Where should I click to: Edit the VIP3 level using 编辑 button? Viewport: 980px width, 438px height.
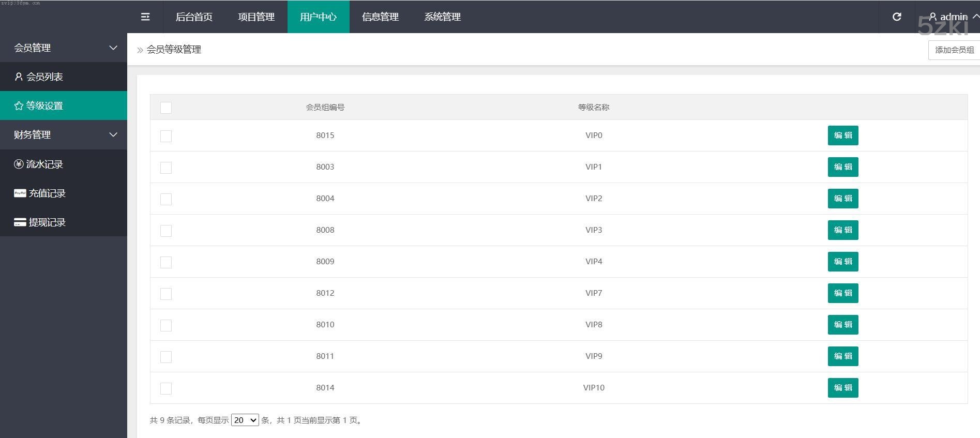(x=842, y=230)
